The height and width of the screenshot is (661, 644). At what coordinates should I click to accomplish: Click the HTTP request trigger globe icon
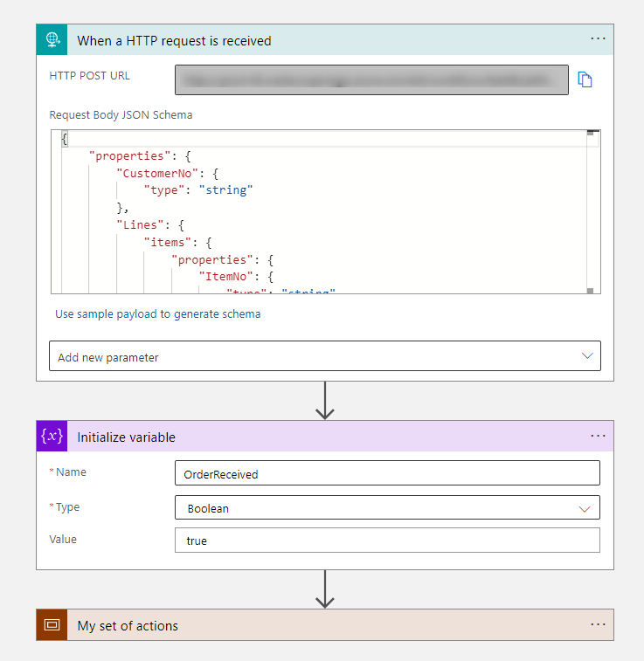52,40
